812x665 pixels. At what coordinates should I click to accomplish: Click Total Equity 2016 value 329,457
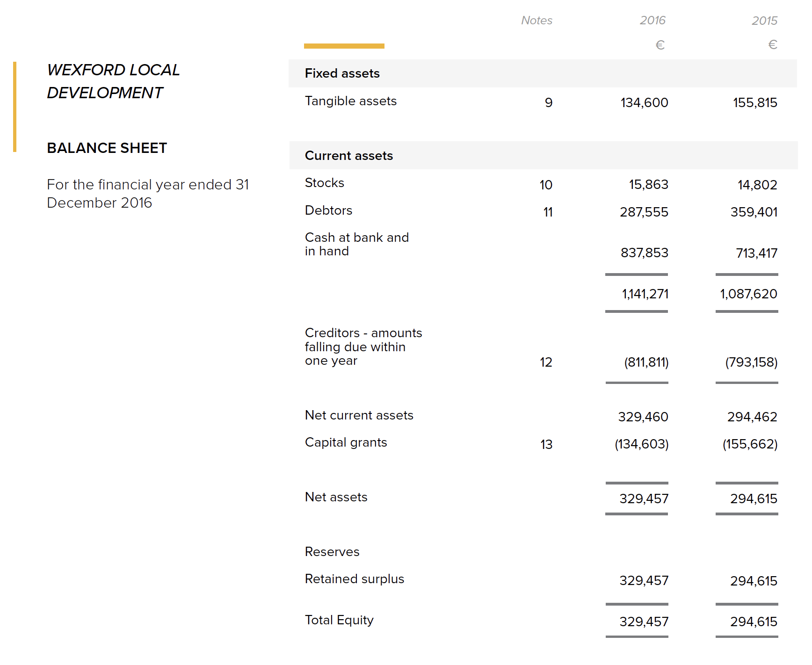[x=644, y=622]
